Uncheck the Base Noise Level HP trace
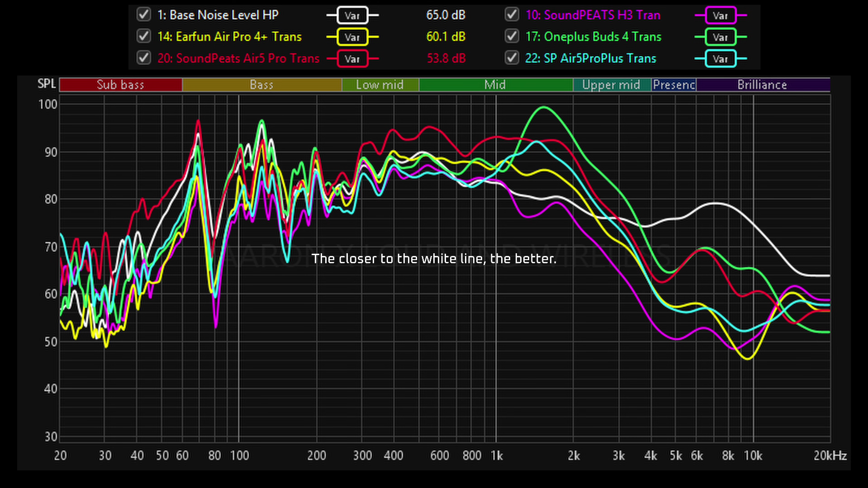 144,14
